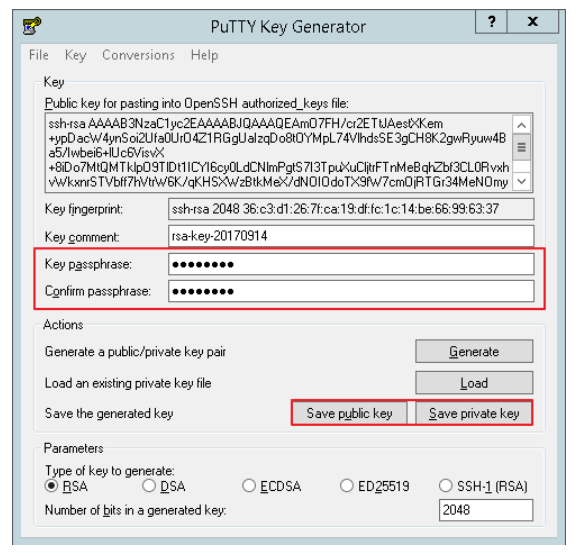Screen dimensions: 577x556
Task: Click the public key scrollbar thumb
Action: pos(521,148)
